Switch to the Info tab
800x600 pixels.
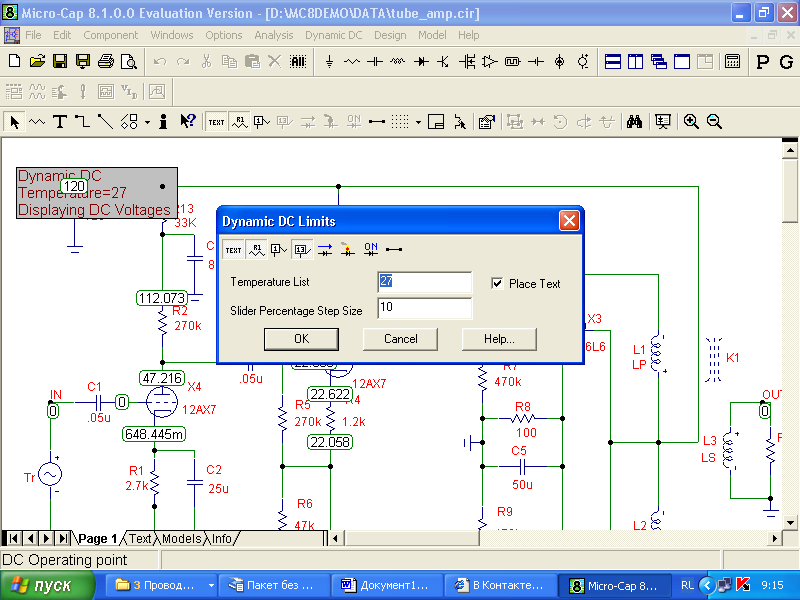click(221, 539)
